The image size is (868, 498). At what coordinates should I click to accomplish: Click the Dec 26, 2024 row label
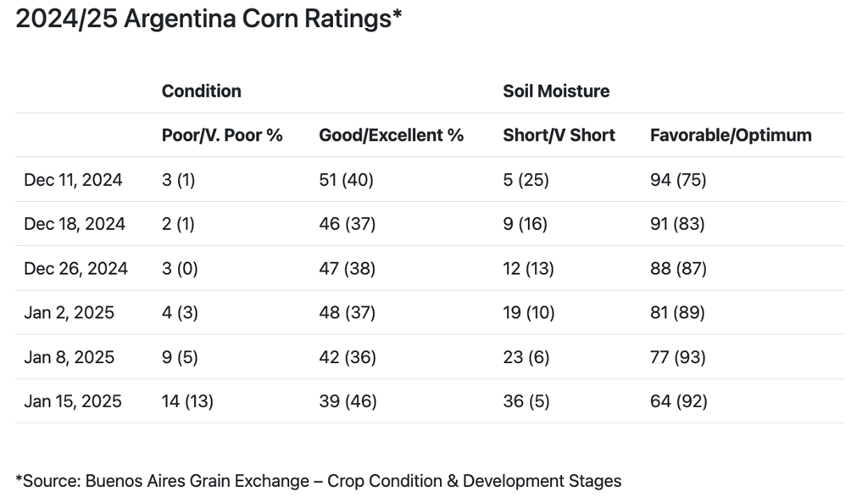click(75, 268)
